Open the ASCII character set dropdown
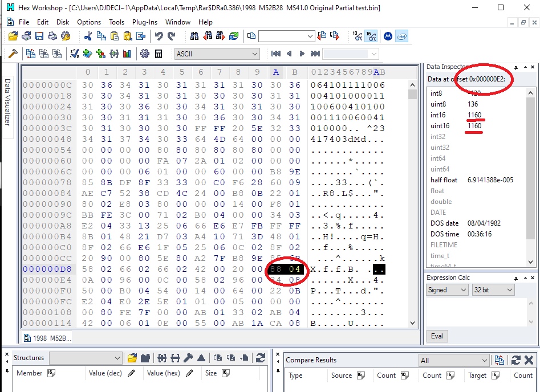Screen dimensions: 540x392 [x=217, y=54]
